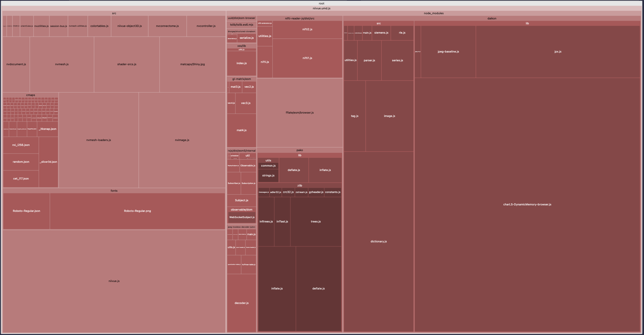Select the niivue.umd.js header bar
This screenshot has width=644, height=335.
(x=321, y=8)
